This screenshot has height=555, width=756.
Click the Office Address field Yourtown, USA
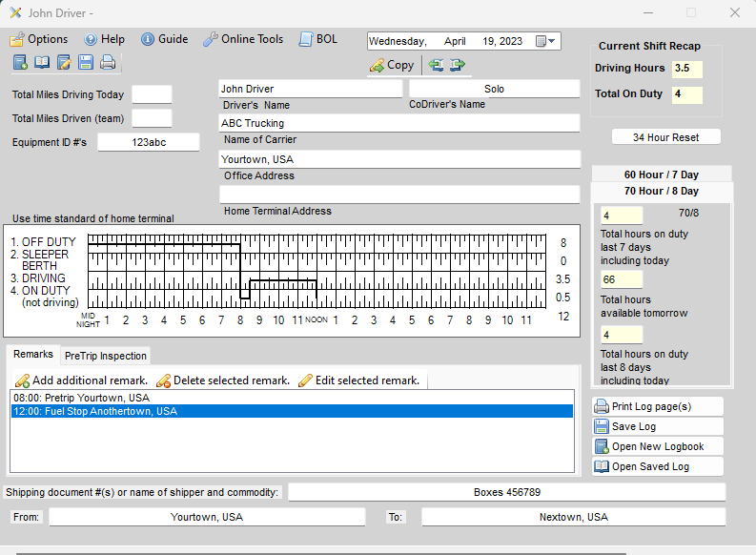point(399,159)
